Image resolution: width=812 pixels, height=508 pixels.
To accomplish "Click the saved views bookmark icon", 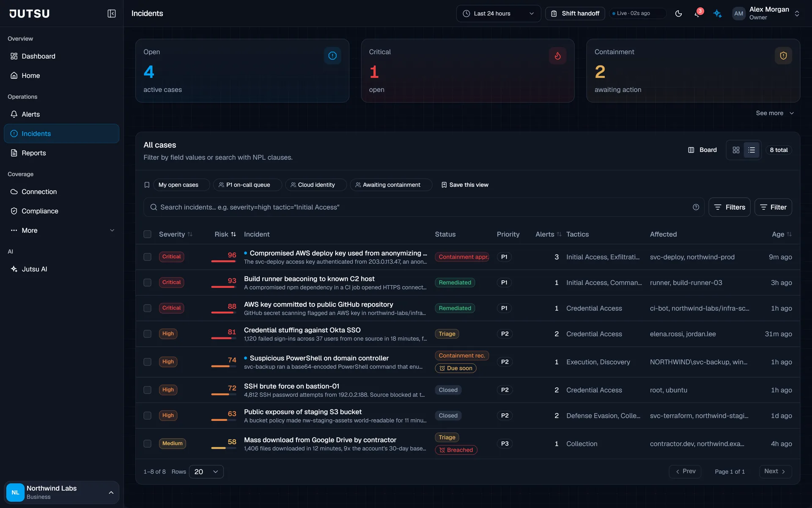I will (x=147, y=185).
